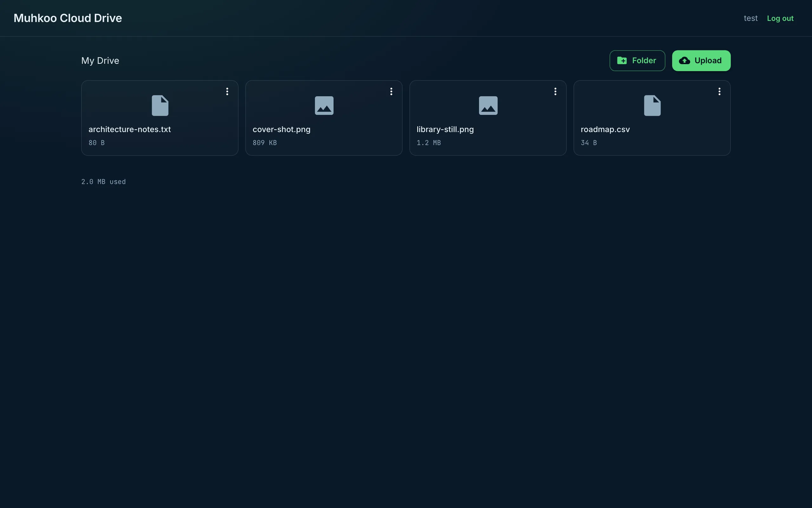Create a new Folder
812x508 pixels.
tap(637, 60)
